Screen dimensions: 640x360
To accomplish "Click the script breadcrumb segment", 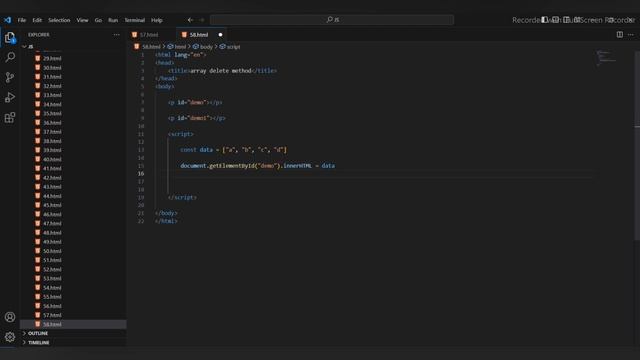I will pyautogui.click(x=233, y=47).
